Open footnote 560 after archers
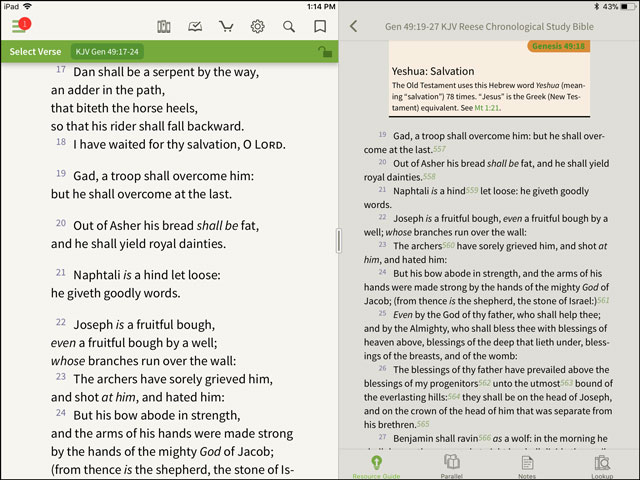This screenshot has width=640, height=480. click(x=449, y=245)
